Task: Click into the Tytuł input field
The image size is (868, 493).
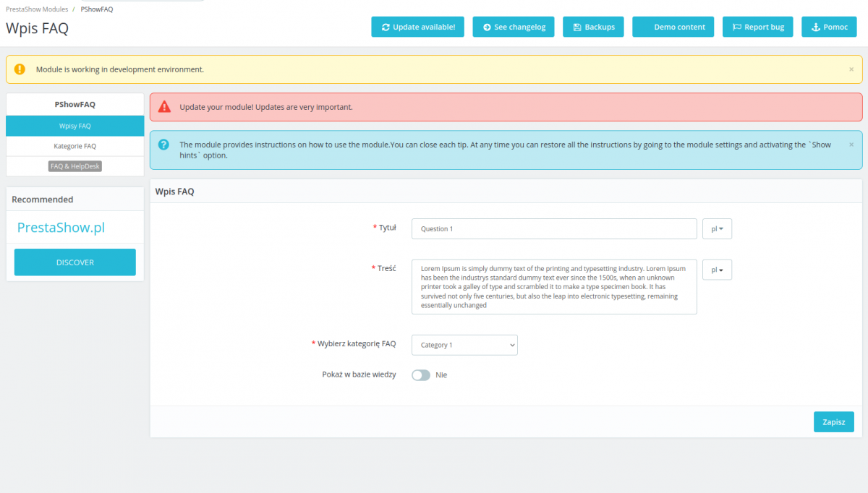Action: (x=554, y=228)
